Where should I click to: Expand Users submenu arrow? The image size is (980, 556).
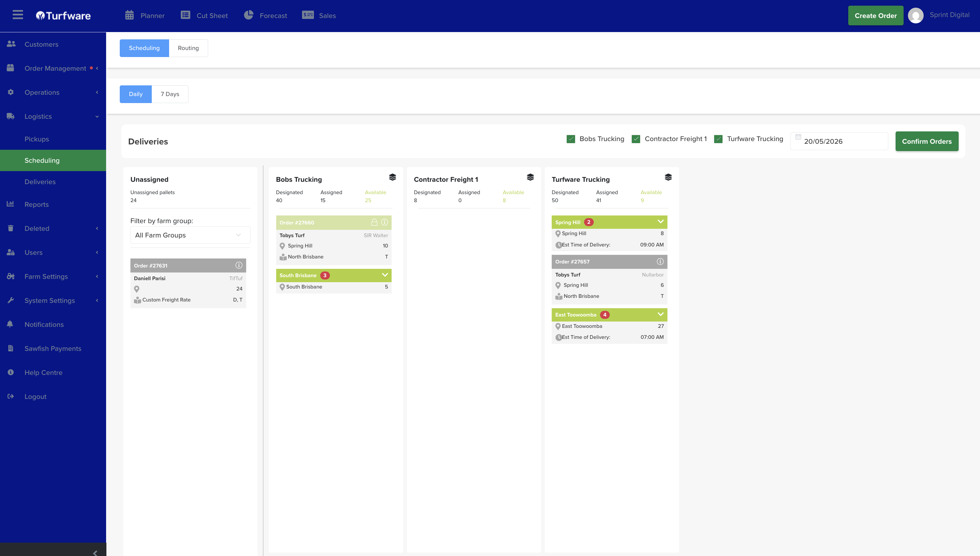pyautogui.click(x=97, y=252)
